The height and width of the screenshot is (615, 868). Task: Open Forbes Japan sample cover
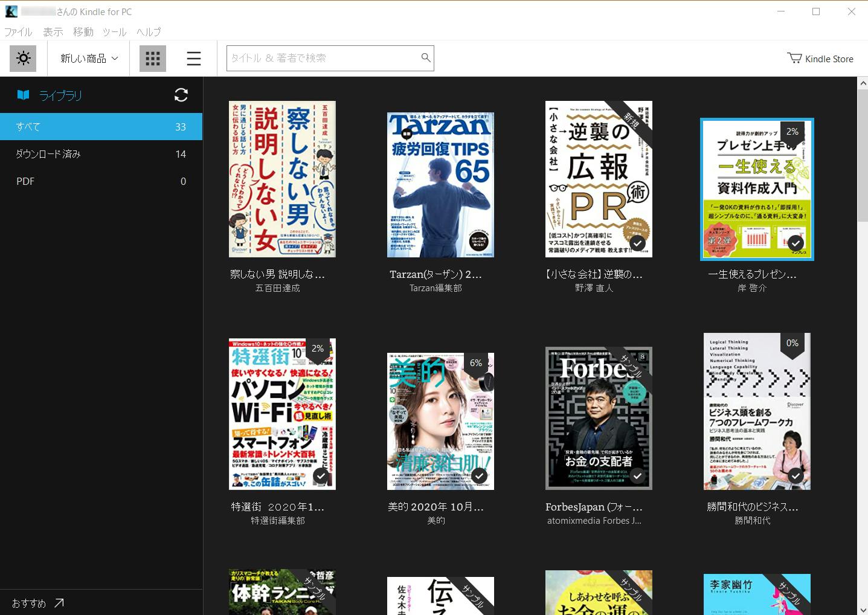pyautogui.click(x=599, y=418)
